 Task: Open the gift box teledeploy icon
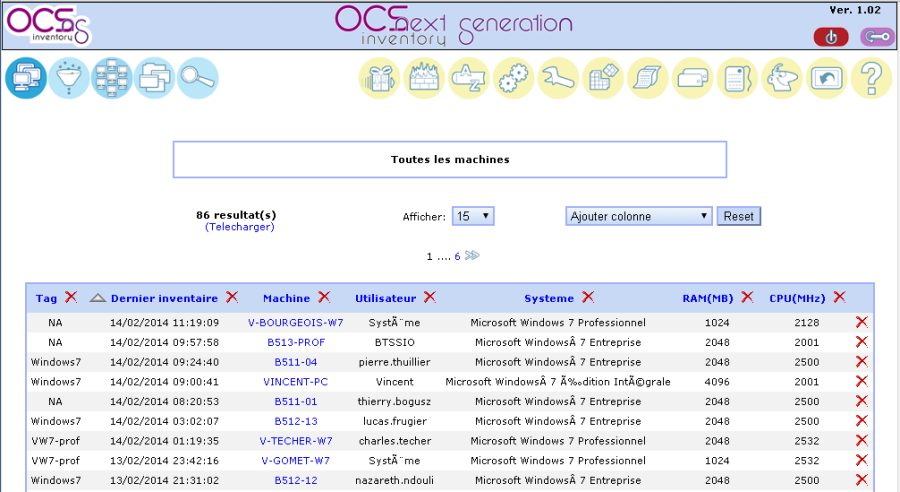point(379,78)
